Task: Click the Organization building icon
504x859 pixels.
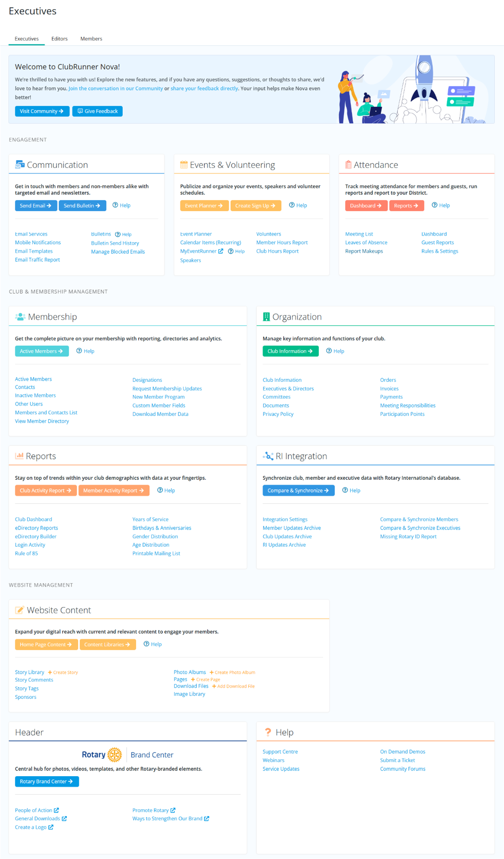Action: tap(266, 317)
